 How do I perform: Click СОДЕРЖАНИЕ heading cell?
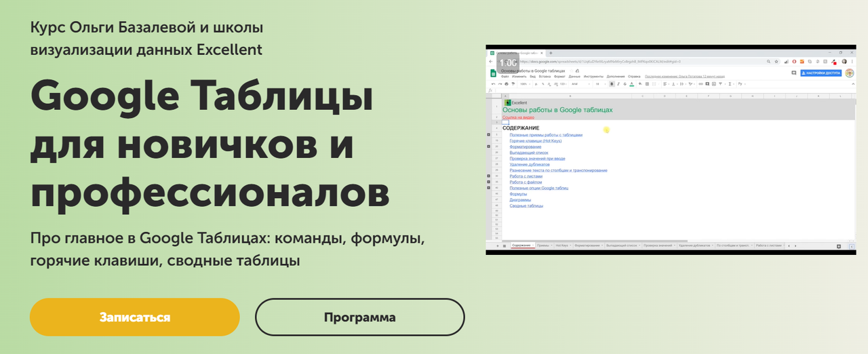521,128
